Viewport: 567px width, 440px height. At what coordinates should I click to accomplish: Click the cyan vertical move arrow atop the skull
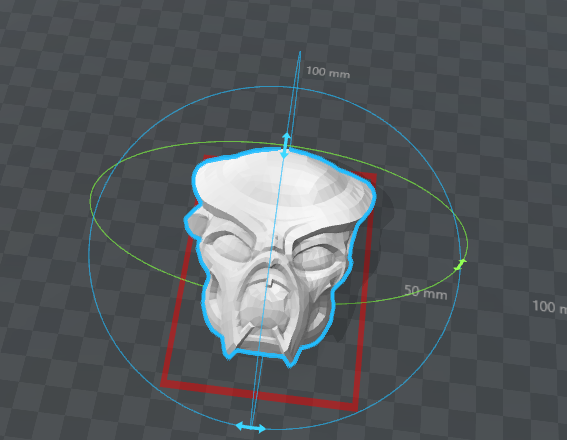pyautogui.click(x=286, y=145)
